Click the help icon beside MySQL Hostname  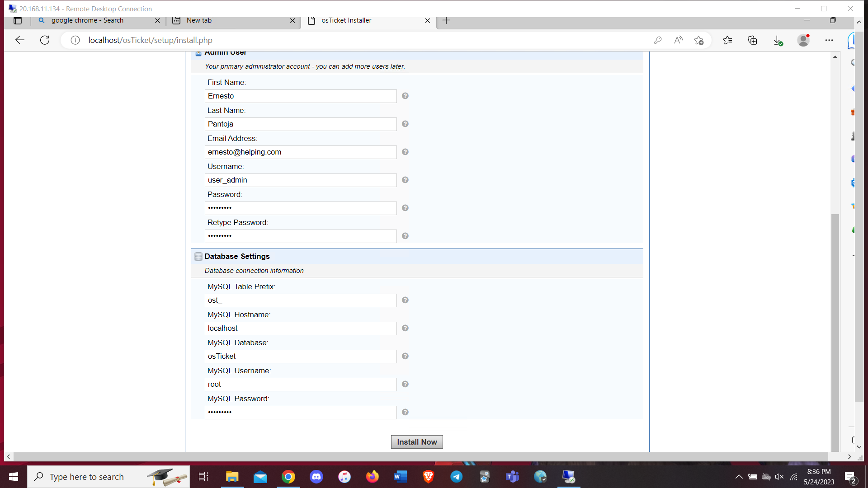pyautogui.click(x=405, y=328)
